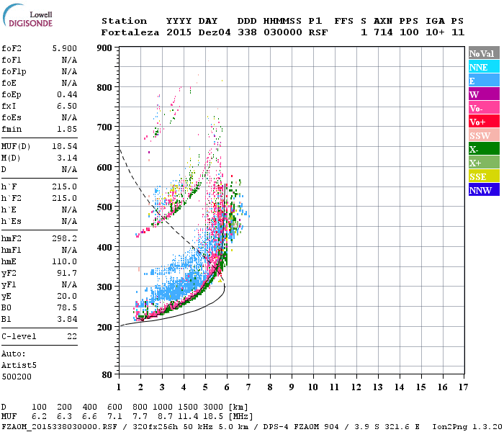This screenshot has width=504, height=432.
Task: Select the Vo- pink legend swatch
Action: click(x=484, y=108)
